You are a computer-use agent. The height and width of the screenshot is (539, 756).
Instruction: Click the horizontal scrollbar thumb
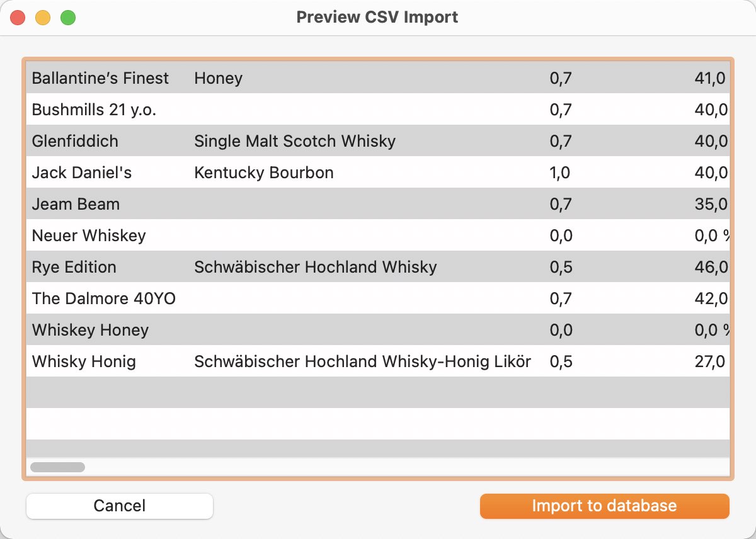coord(57,467)
